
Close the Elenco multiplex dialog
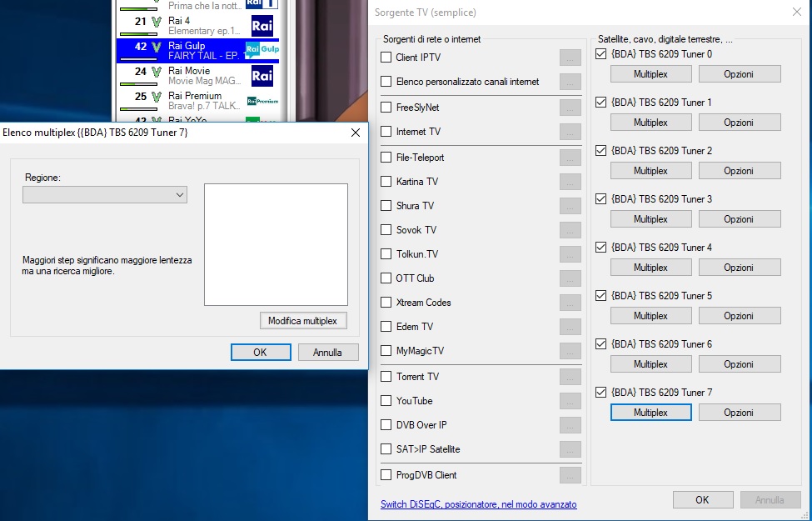pos(356,133)
